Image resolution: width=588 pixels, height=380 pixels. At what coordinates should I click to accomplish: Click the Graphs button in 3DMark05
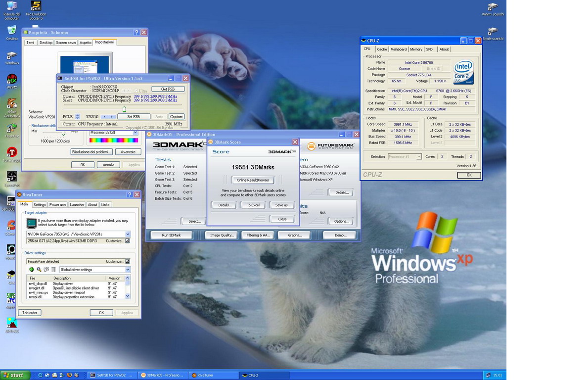pyautogui.click(x=295, y=235)
